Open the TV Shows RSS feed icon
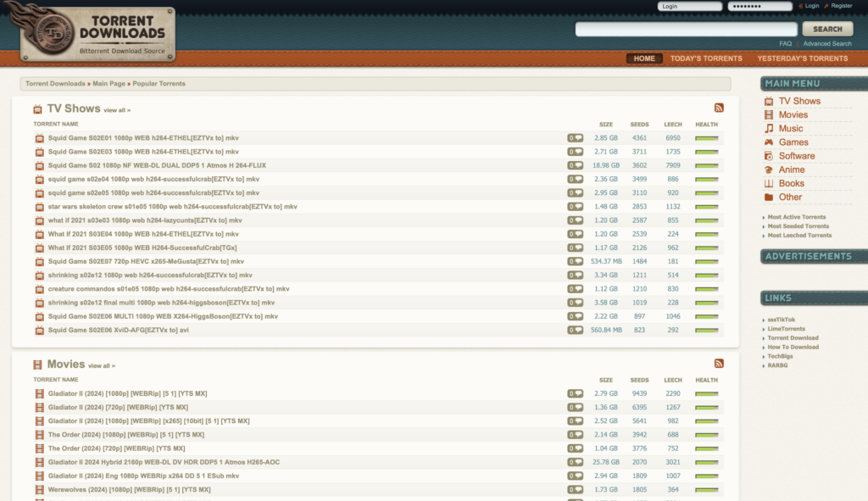868x501 pixels. [719, 108]
